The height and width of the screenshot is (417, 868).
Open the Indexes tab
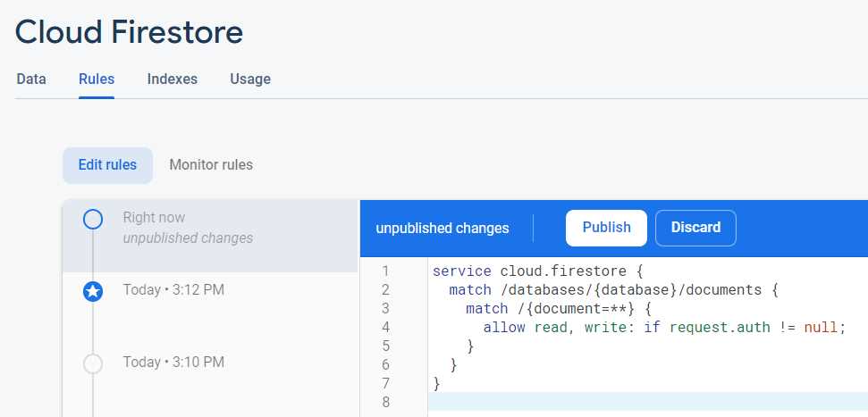coord(173,79)
